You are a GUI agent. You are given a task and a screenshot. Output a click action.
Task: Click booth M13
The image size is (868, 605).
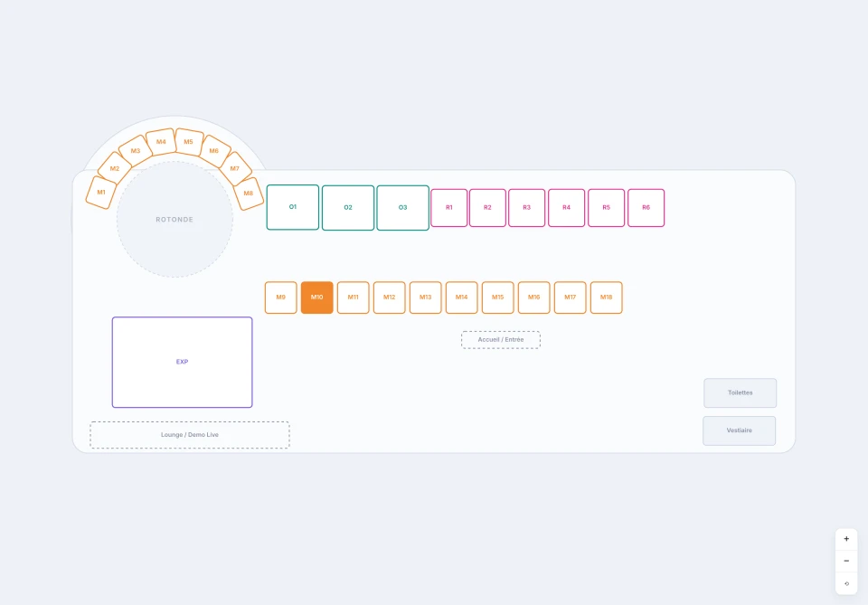(x=425, y=298)
